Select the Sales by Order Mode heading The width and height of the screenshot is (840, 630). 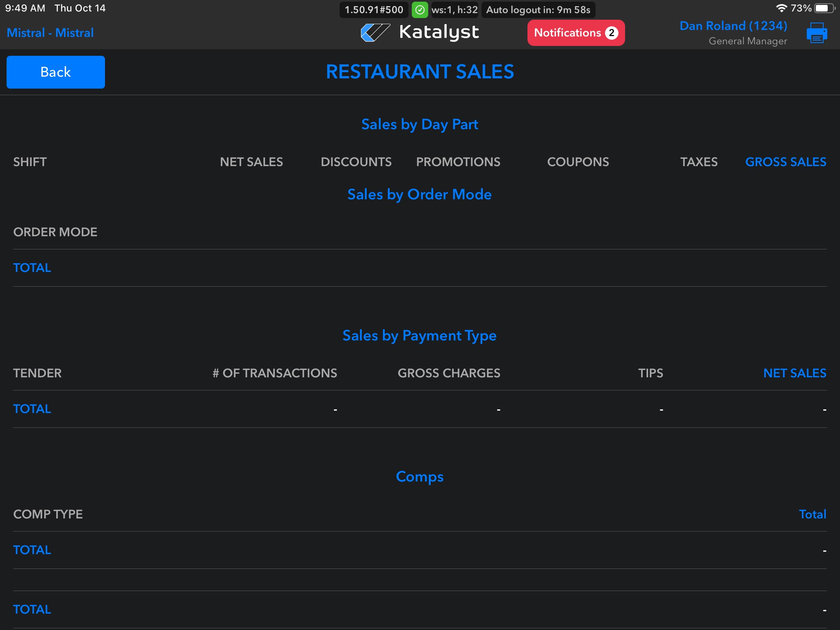tap(419, 194)
